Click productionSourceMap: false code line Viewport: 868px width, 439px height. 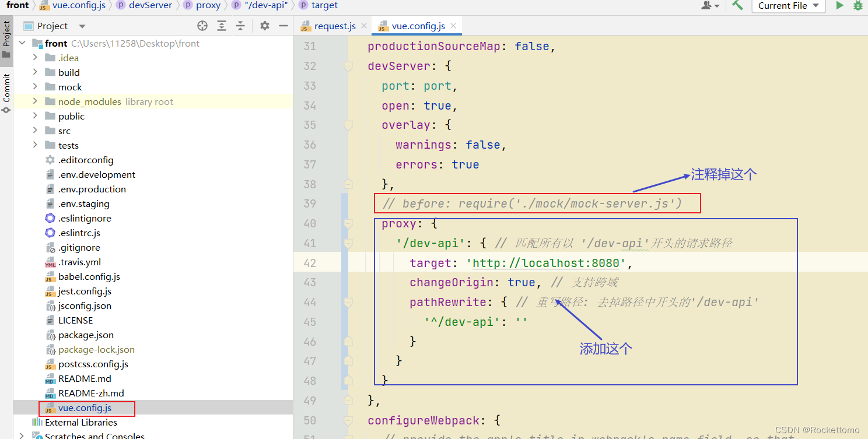[461, 46]
